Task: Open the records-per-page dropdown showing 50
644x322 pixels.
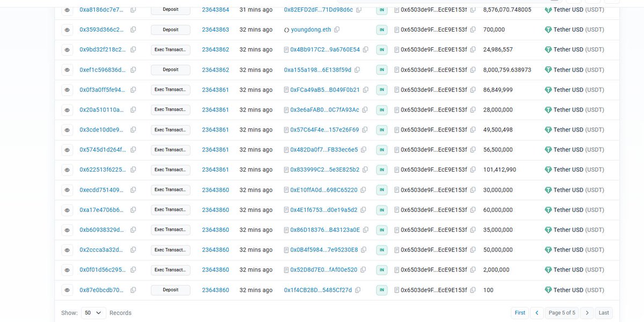Action: pyautogui.click(x=93, y=313)
